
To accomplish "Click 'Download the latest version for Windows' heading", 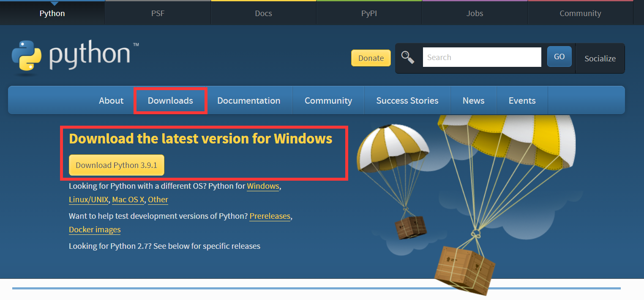I will click(x=201, y=138).
